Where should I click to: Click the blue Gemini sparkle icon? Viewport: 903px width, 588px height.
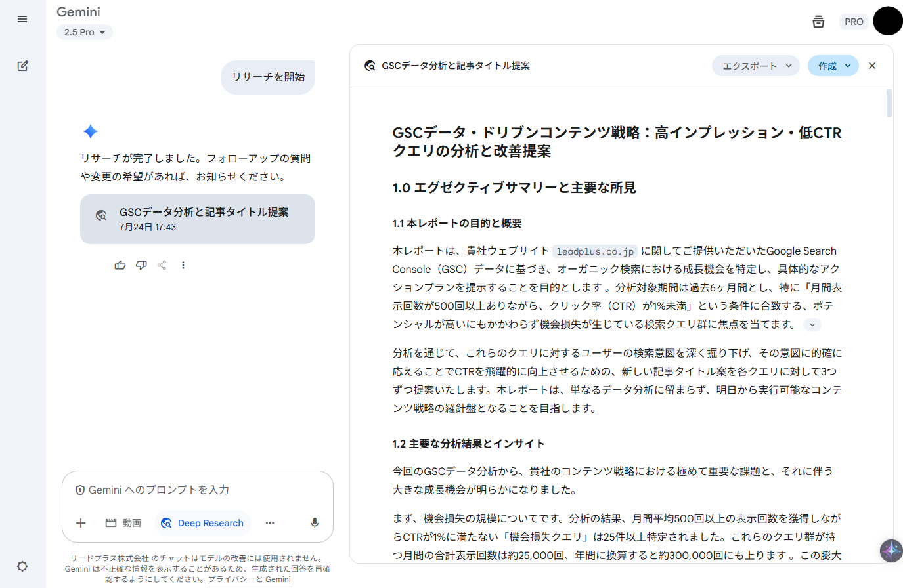[x=91, y=131]
